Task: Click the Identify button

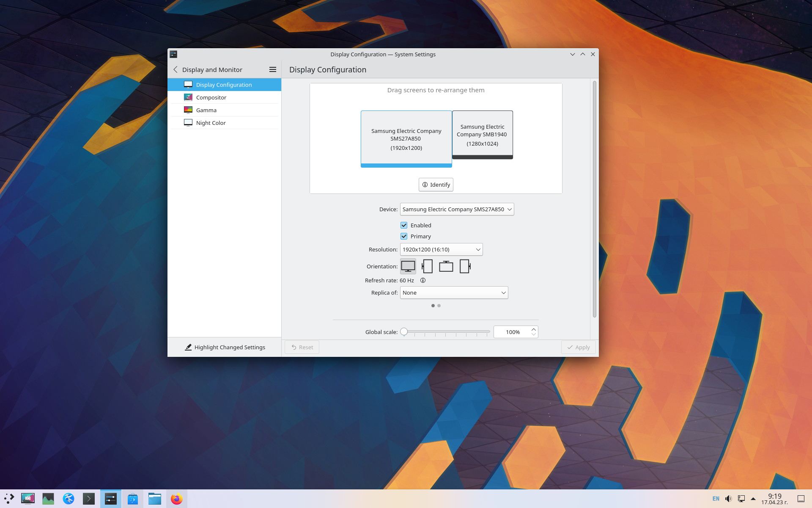Action: click(x=436, y=185)
